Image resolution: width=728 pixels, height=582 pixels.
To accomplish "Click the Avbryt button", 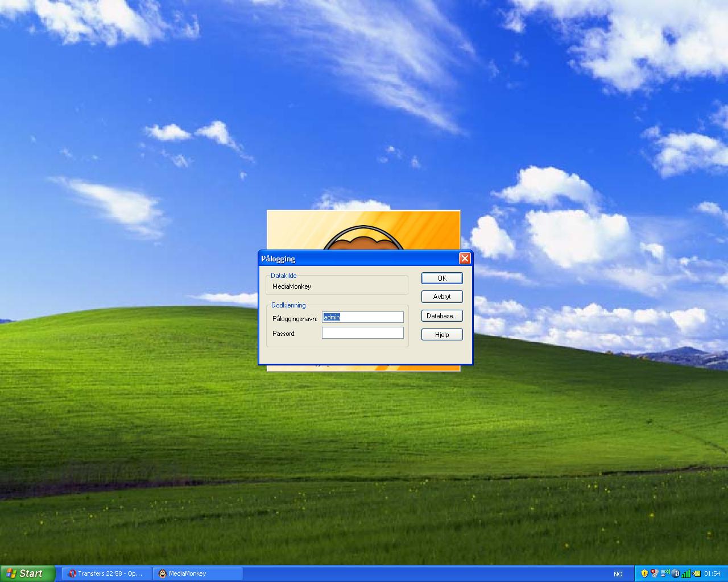I will [x=442, y=297].
